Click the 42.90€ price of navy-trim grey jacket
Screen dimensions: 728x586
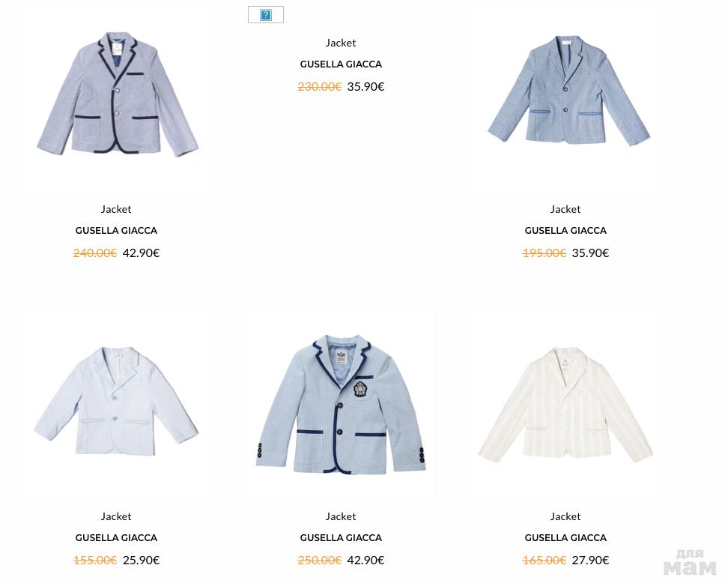click(141, 253)
